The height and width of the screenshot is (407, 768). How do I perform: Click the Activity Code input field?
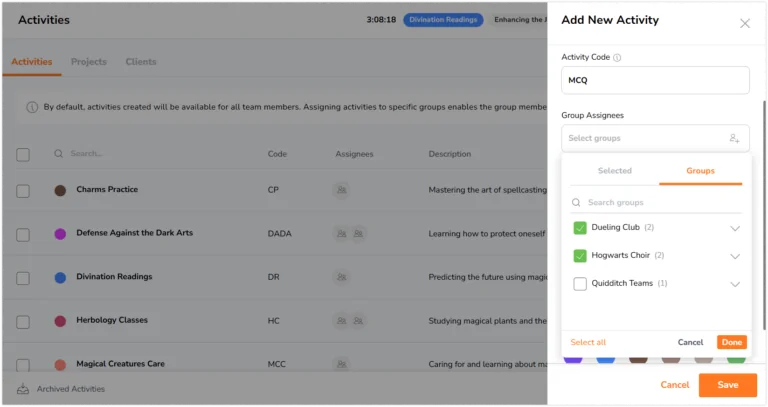[655, 80]
